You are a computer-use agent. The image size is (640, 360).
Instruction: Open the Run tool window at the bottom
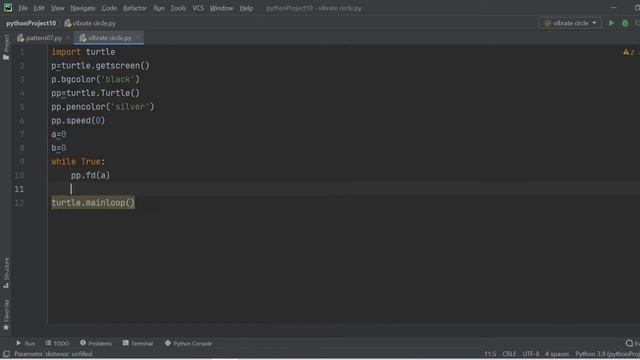25,343
